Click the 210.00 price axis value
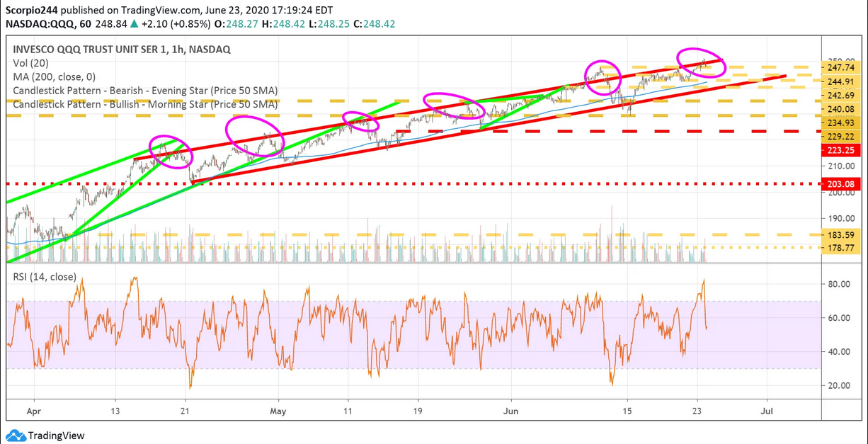Viewport: 868px width, 444px height. pos(843,166)
